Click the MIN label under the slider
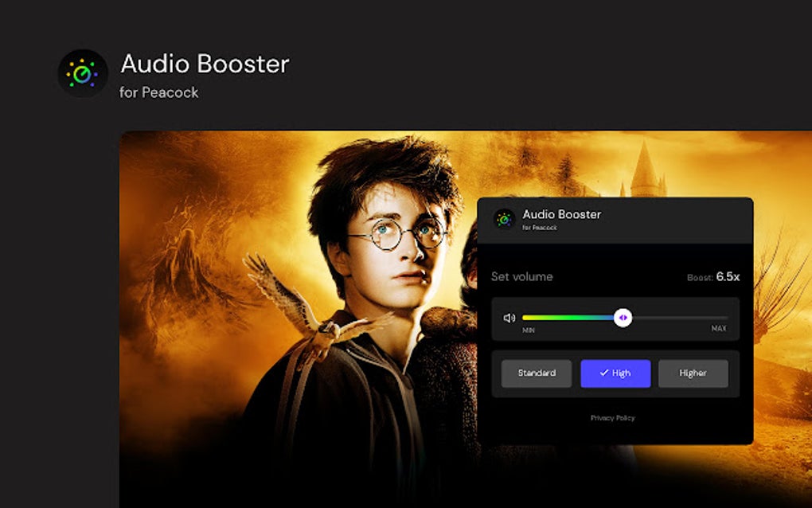The image size is (812, 508). (529, 330)
